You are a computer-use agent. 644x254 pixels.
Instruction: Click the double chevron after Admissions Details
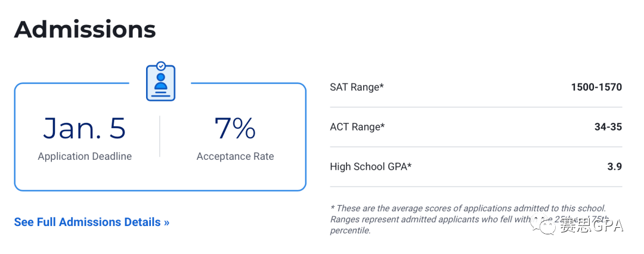tap(166, 222)
